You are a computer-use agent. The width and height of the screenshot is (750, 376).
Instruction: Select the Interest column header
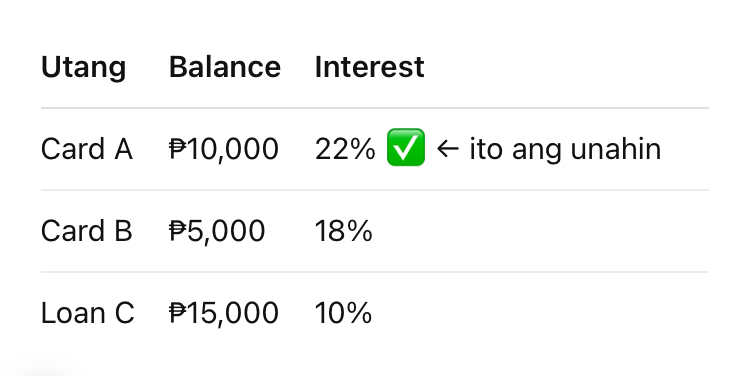tap(369, 67)
